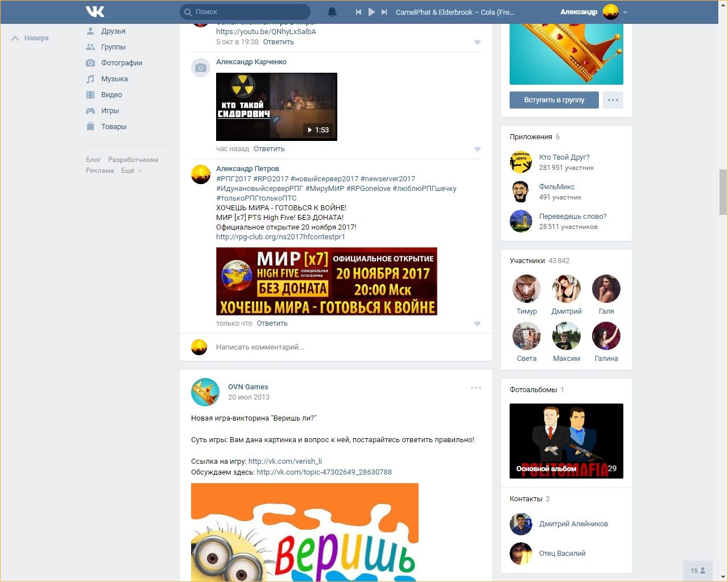Go to previous track in header player

click(358, 12)
